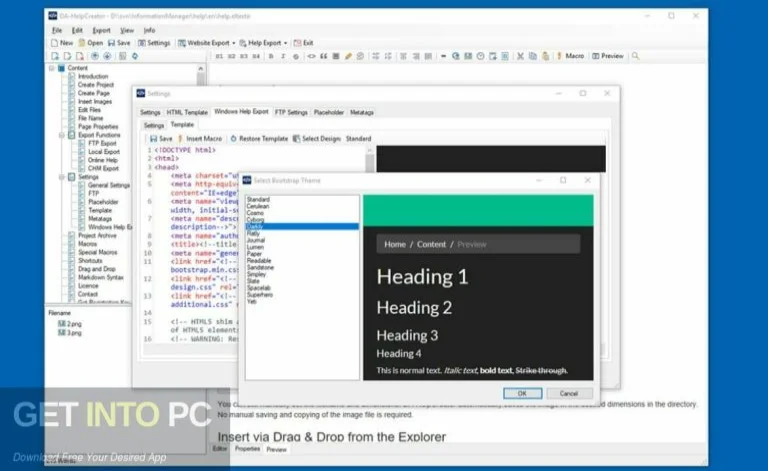Delete page icon with red mark
The image size is (768, 471).
coord(79,56)
